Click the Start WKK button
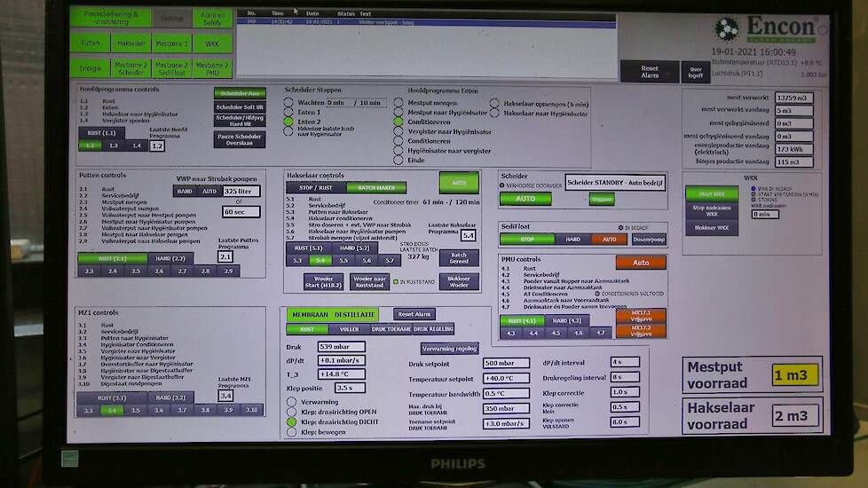 [711, 193]
